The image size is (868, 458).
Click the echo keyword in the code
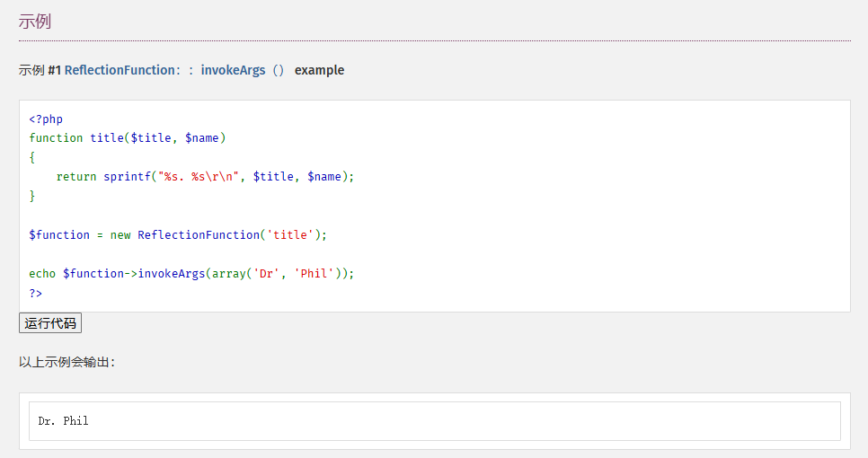[x=42, y=274]
